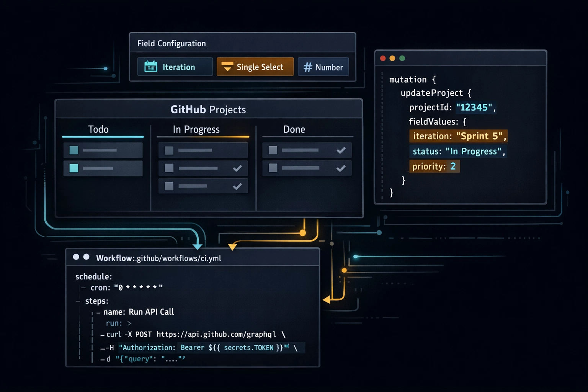Click the 'fieldValues: {' line
This screenshot has height=392, width=588.
(438, 122)
